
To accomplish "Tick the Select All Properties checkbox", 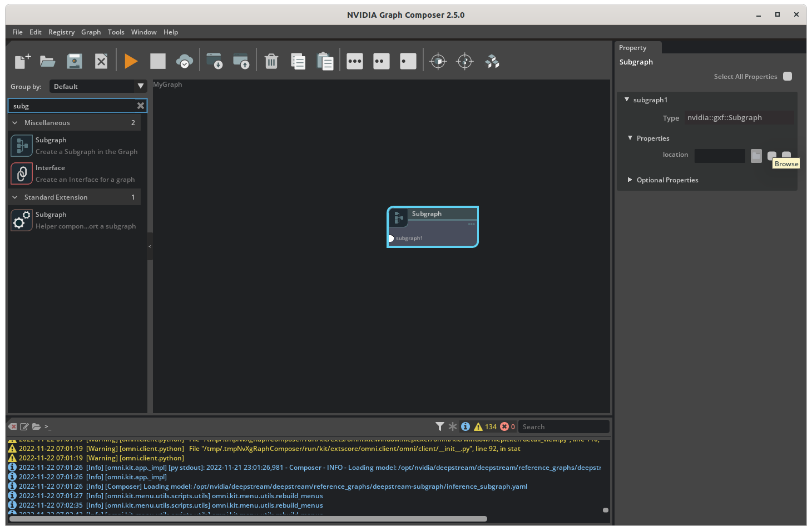I will click(788, 76).
